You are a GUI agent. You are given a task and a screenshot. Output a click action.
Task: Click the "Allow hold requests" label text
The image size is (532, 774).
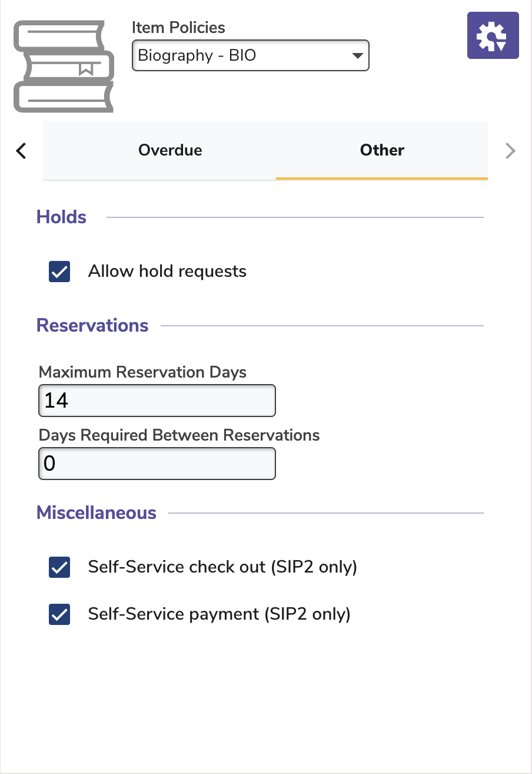[x=167, y=272]
